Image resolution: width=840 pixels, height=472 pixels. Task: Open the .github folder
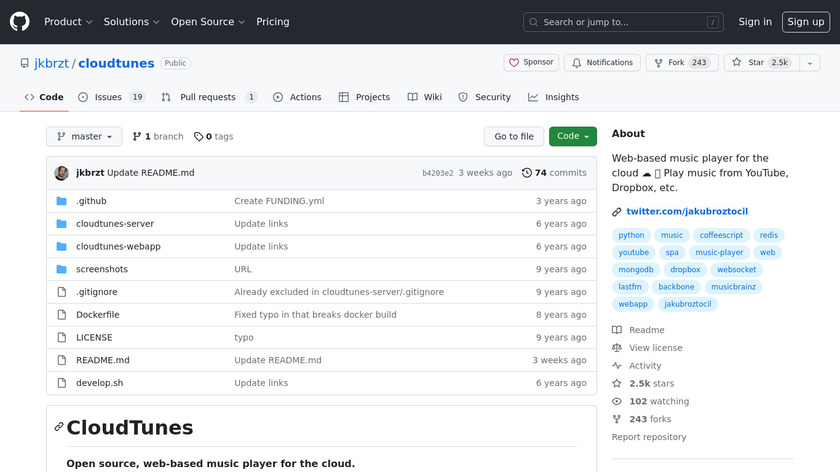91,201
